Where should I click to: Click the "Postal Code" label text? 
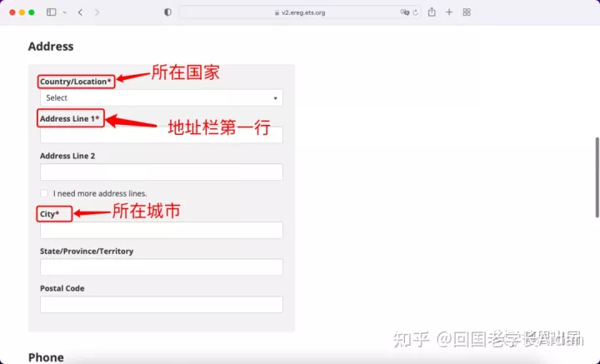62,288
